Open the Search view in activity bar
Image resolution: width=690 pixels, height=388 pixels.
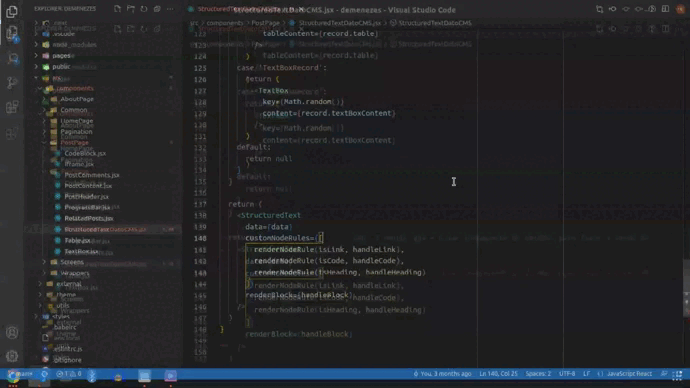[12, 58]
